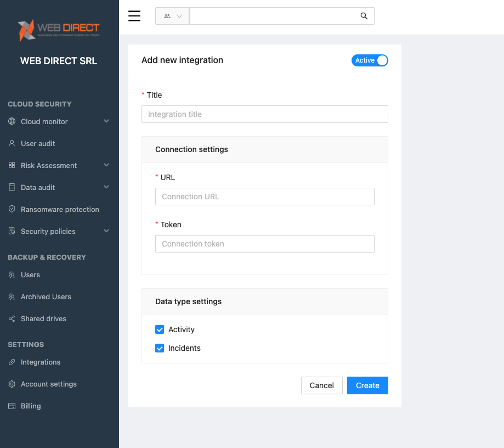Click the Create button

point(367,385)
